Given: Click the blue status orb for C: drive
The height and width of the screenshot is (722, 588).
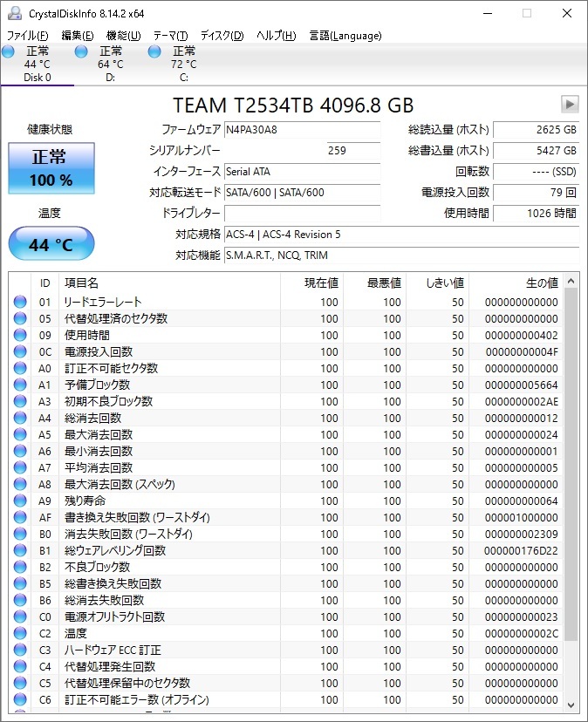Looking at the screenshot, I should click(x=154, y=51).
